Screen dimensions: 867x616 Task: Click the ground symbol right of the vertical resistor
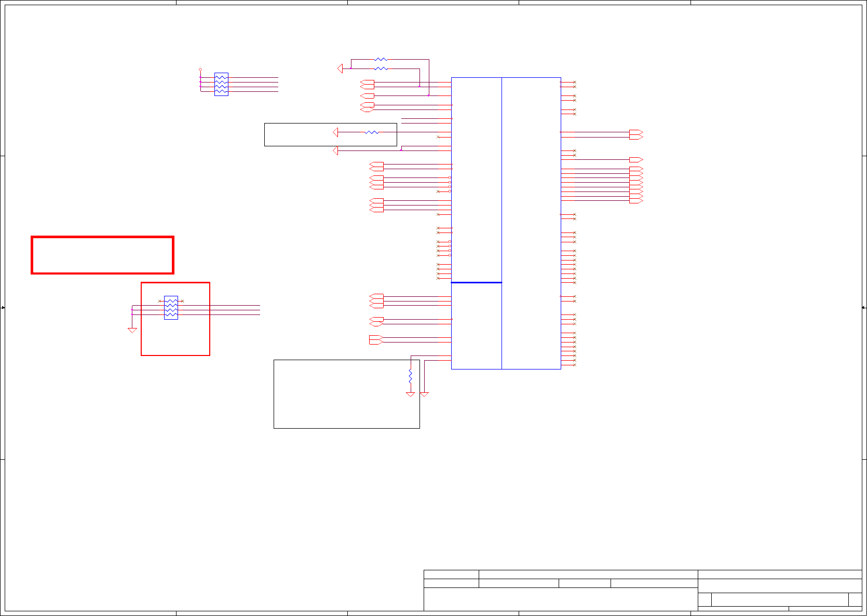point(424,394)
